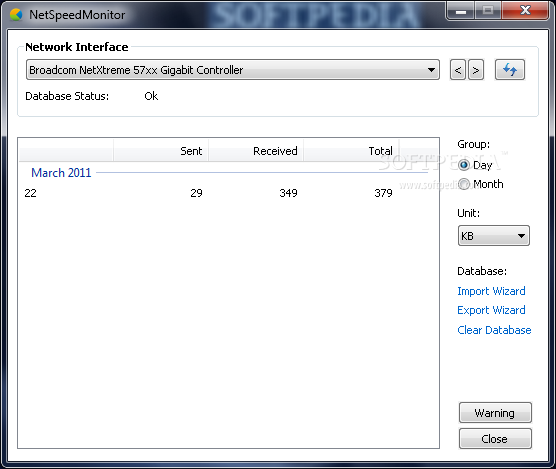Click the Sent value 29
Viewport: 556px width, 469px height.
(196, 193)
